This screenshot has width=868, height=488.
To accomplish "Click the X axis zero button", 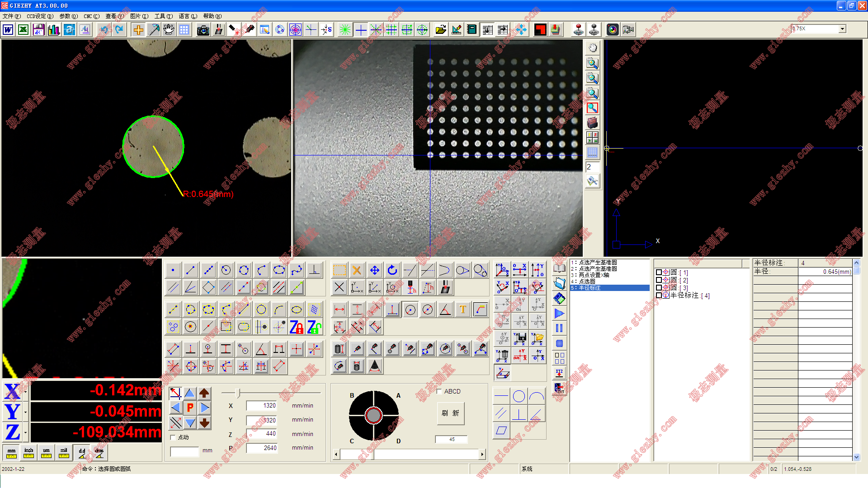I will pos(12,392).
